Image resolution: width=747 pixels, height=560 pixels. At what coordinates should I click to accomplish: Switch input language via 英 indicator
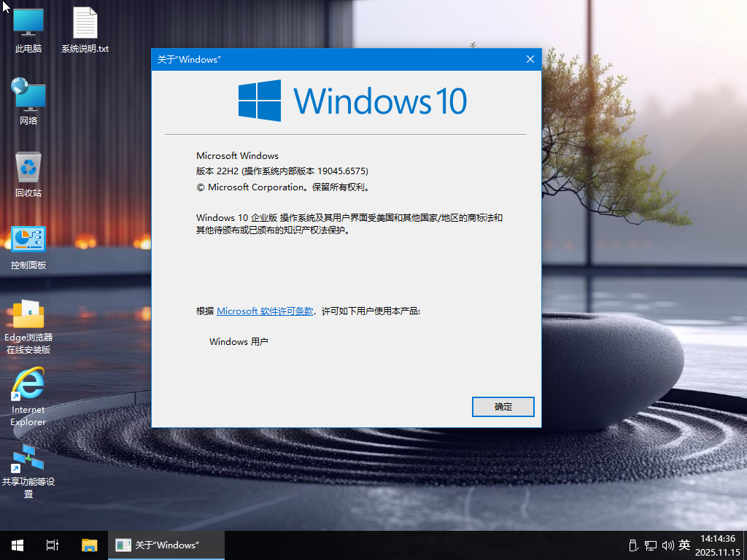[x=684, y=545]
